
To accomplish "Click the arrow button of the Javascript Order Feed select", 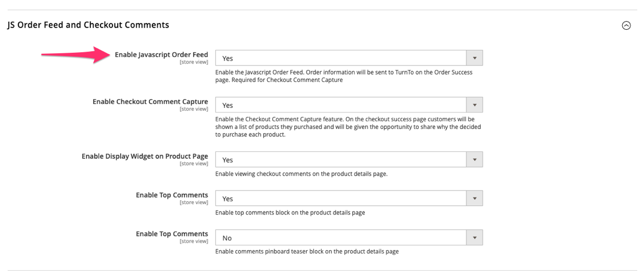I will point(475,58).
